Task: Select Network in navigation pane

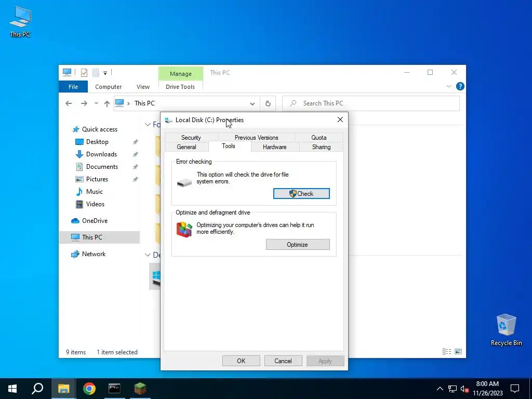Action: 88,254
